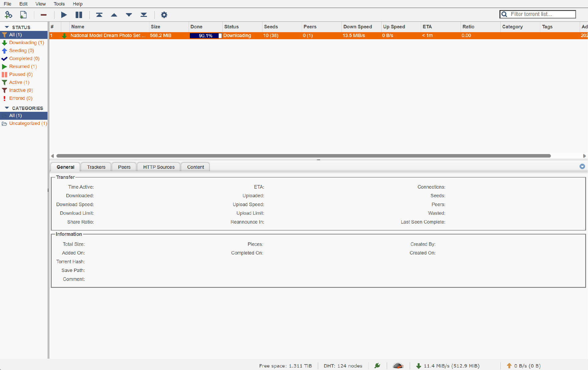Collapse the STATUS section
Viewport: 588px width, 370px height.
click(x=7, y=27)
